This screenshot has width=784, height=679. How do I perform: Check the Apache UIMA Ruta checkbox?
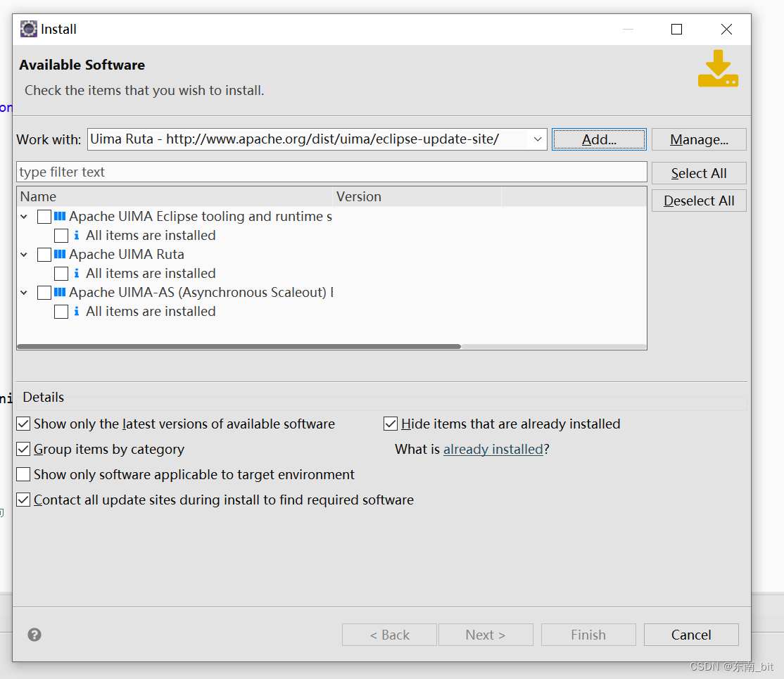(44, 255)
